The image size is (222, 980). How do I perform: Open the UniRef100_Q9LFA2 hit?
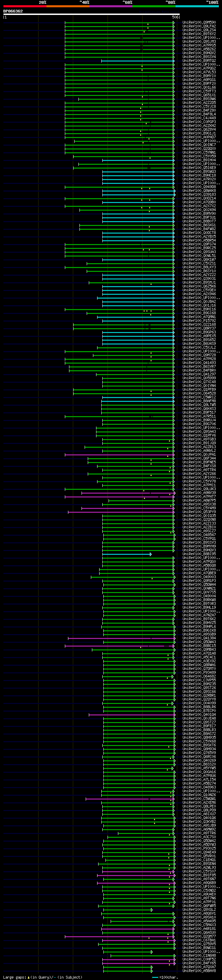click(199, 26)
